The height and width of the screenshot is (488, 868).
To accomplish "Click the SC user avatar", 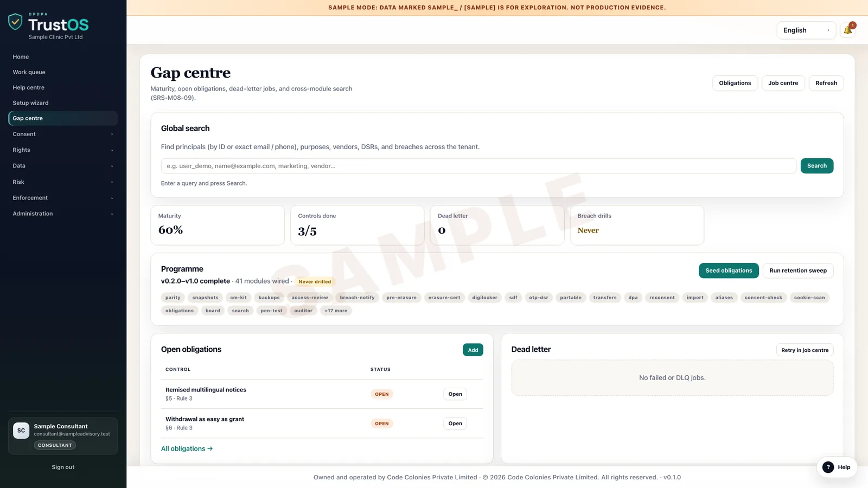I will 21,431.
